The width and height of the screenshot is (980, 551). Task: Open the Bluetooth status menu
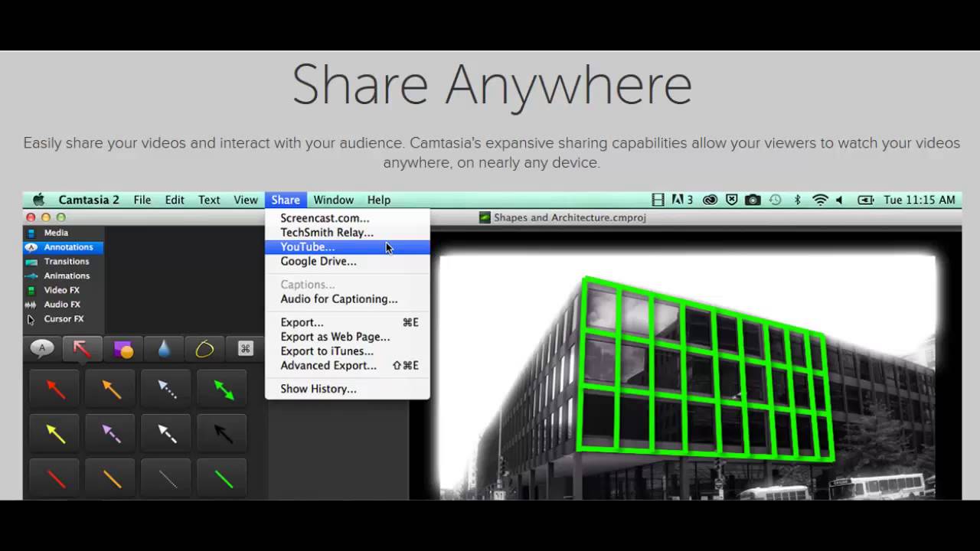coord(797,200)
